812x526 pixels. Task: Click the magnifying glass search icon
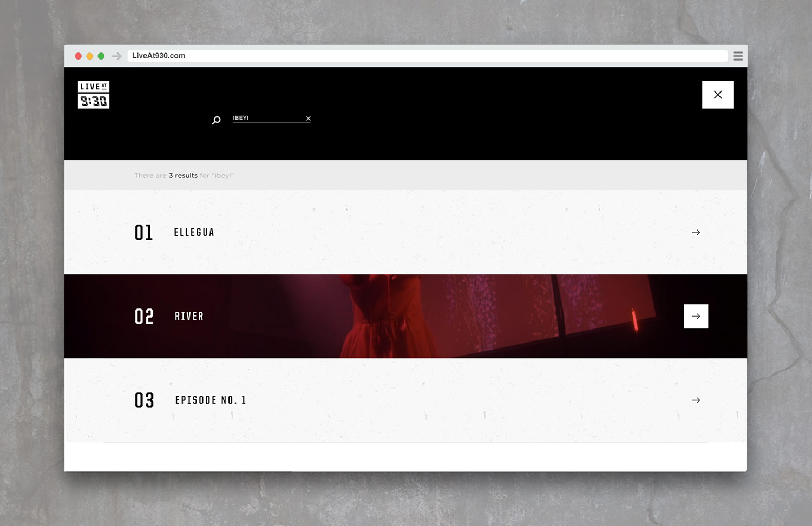click(x=216, y=120)
